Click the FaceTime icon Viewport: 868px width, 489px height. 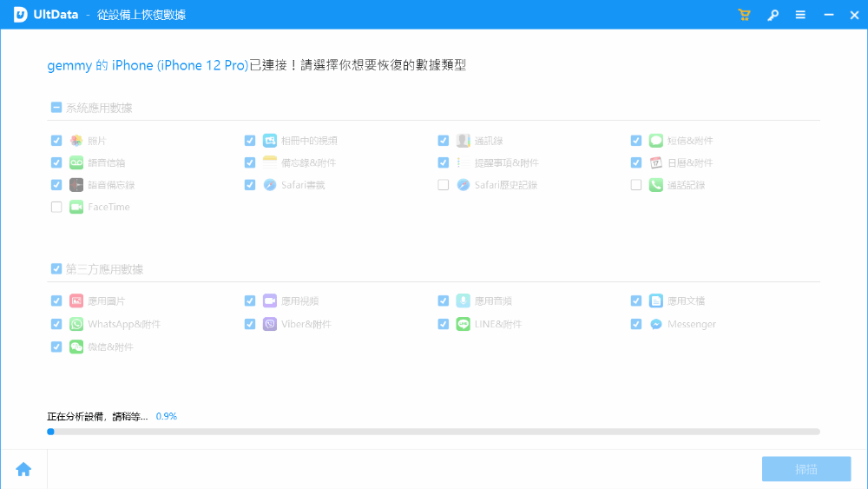click(76, 207)
